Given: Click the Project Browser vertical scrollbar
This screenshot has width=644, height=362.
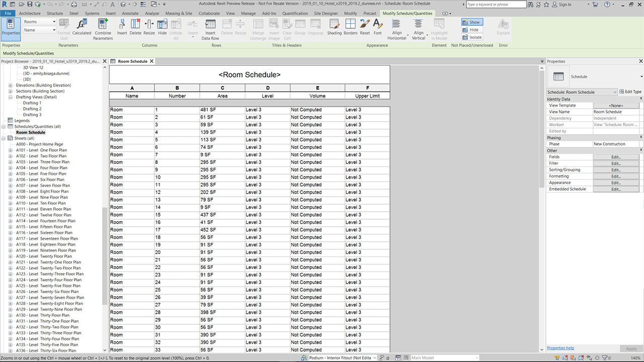Looking at the screenshot, I should click(x=105, y=256).
